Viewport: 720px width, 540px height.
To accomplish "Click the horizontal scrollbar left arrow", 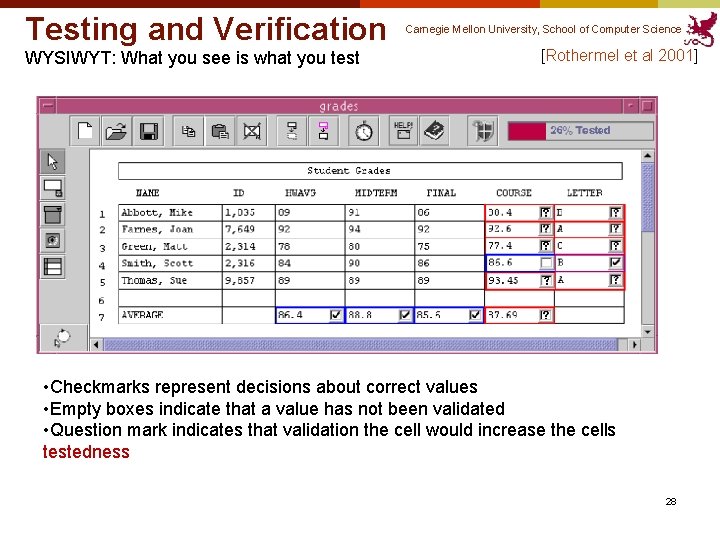I will tap(96, 344).
